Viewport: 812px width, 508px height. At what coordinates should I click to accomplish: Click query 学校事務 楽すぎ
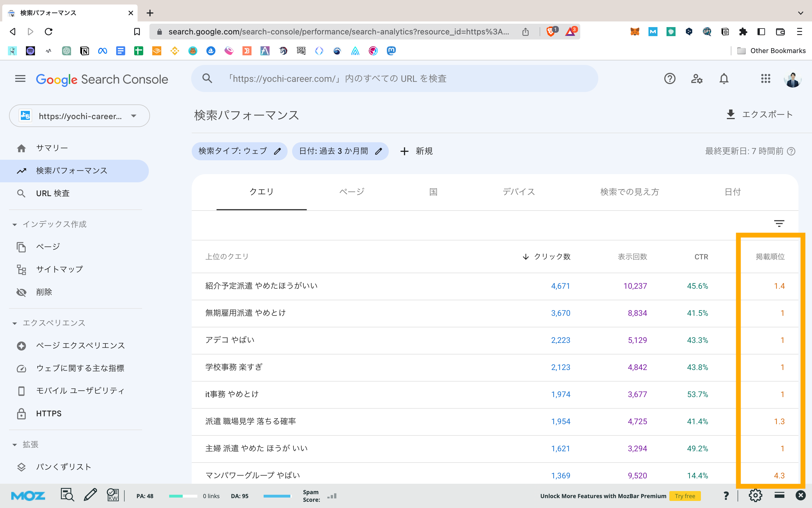[x=234, y=367]
